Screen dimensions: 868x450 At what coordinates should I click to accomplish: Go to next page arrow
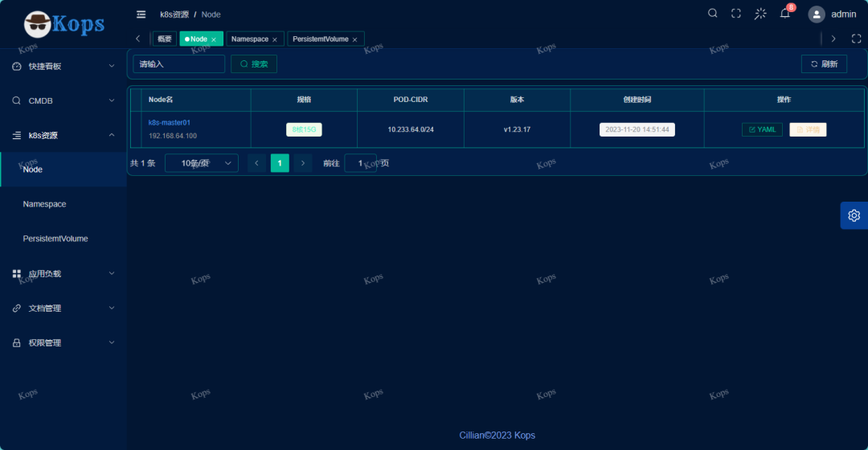tap(303, 163)
